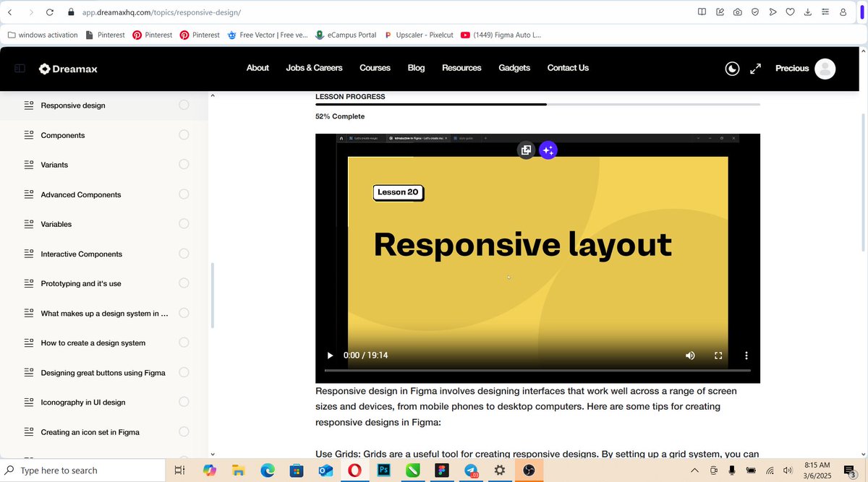The image size is (868, 482).
Task: Go to Dreamax home via logo
Action: tap(68, 69)
